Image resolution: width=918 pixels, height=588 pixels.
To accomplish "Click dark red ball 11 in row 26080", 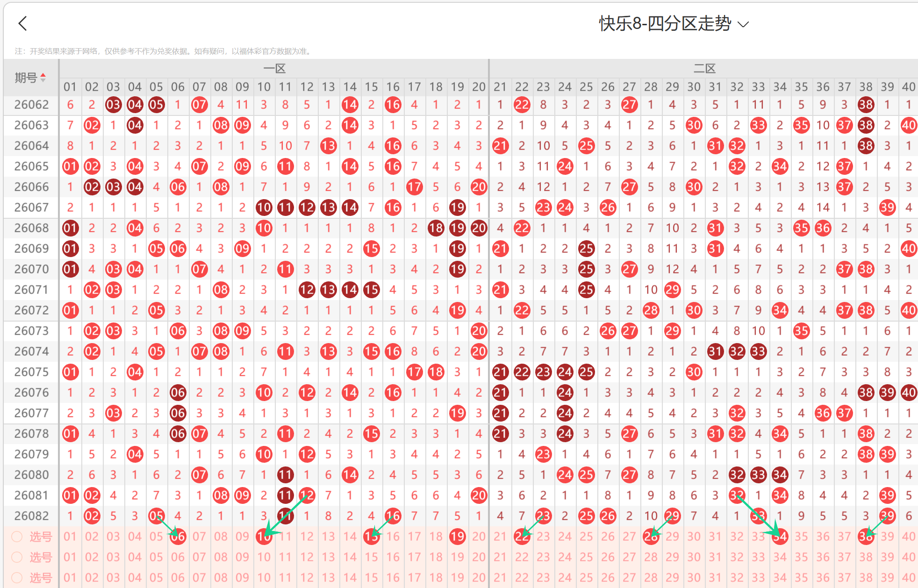I will point(285,475).
